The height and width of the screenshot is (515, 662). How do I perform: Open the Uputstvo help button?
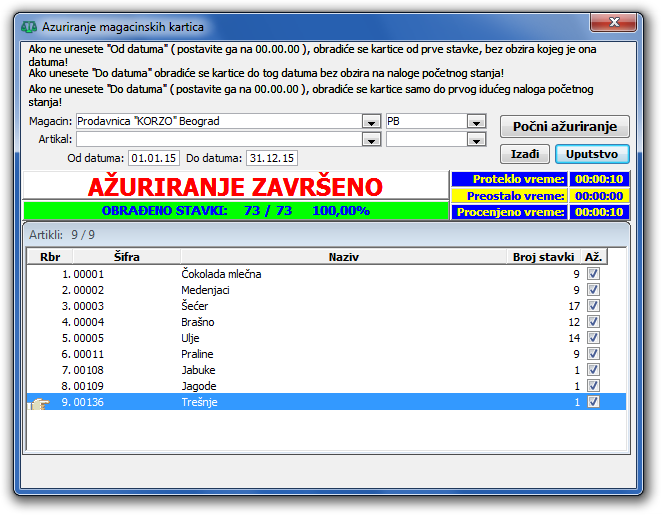pyautogui.click(x=592, y=154)
